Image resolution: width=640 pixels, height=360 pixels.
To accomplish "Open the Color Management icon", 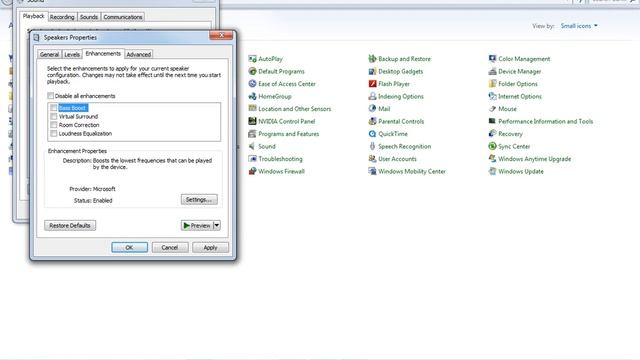I will click(492, 59).
